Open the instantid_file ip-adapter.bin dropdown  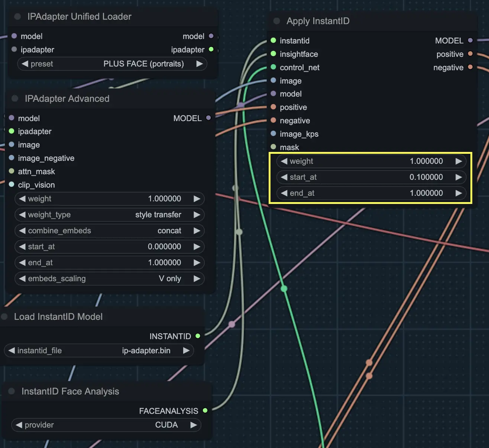click(x=99, y=351)
